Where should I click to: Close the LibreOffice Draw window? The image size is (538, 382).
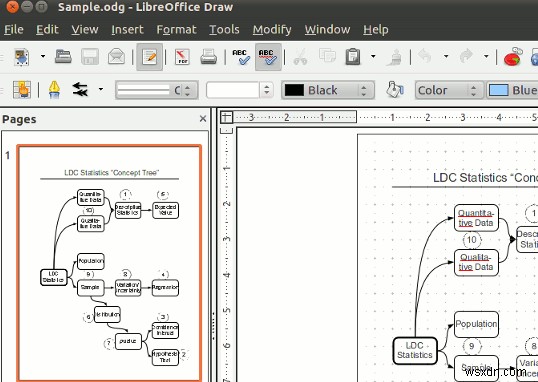pyautogui.click(x=12, y=7)
